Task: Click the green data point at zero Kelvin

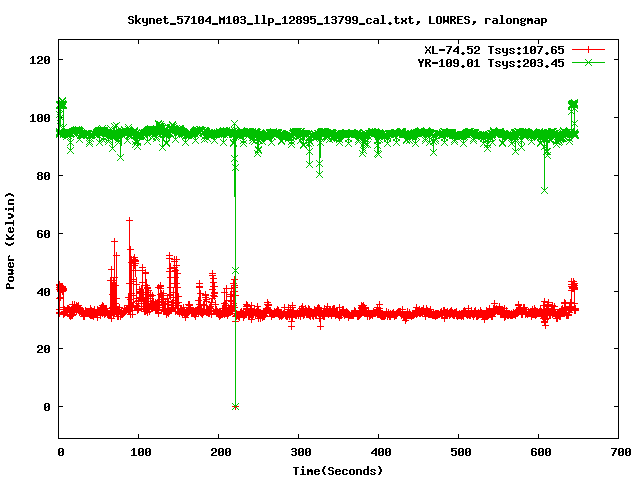Action: (235, 407)
